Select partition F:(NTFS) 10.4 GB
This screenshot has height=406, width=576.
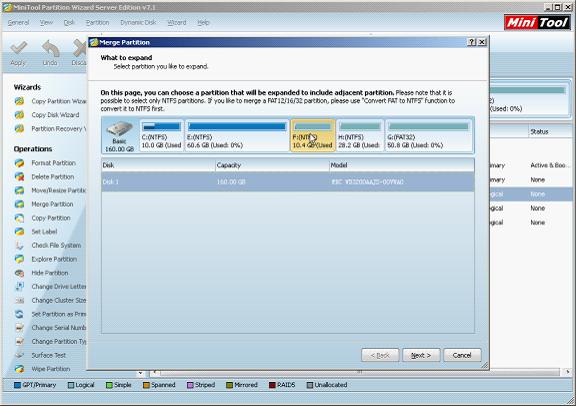point(313,135)
